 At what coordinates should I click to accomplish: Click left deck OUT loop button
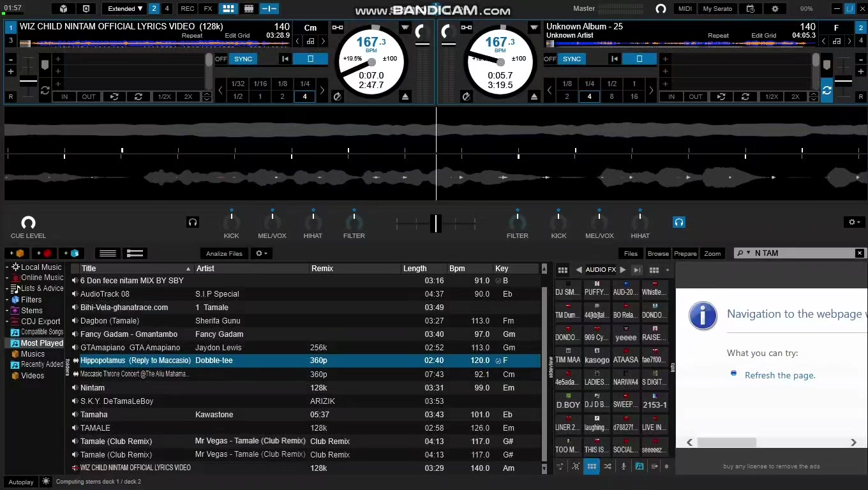coord(89,97)
